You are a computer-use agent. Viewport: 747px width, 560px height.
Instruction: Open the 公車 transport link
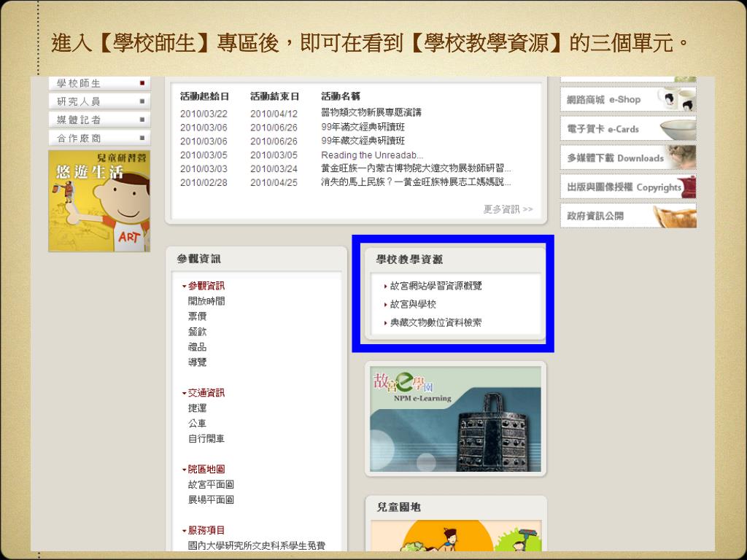coord(197,424)
